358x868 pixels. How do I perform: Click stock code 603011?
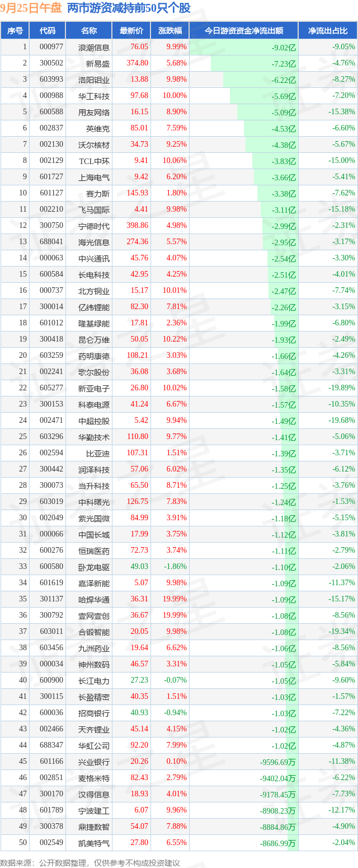tap(51, 632)
